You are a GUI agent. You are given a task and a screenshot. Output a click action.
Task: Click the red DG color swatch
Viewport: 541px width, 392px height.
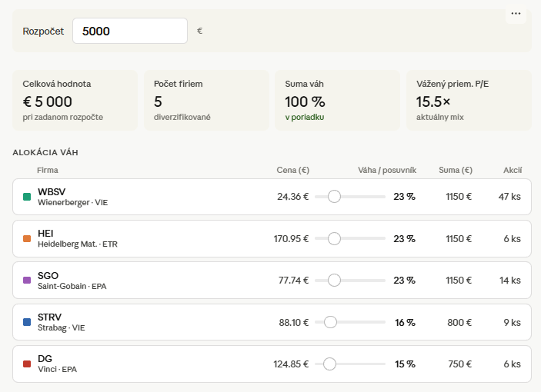point(27,364)
